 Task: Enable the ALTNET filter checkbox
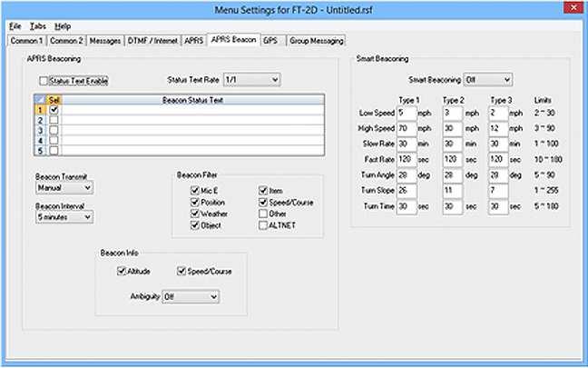[263, 225]
